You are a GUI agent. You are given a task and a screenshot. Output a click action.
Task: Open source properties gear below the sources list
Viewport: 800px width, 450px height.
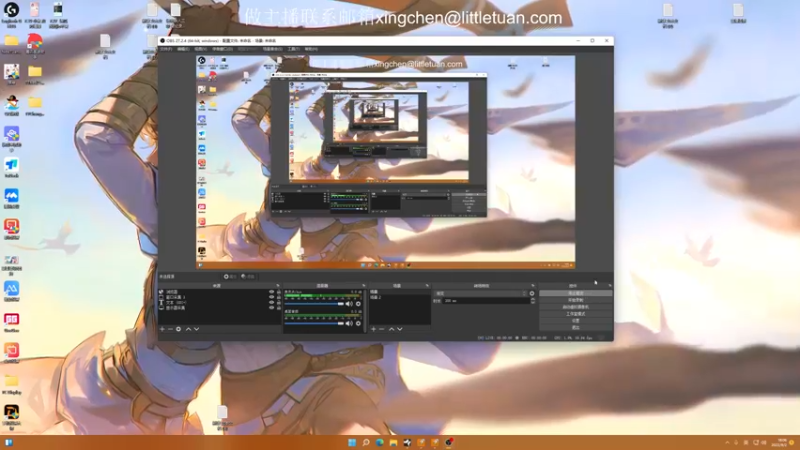pyautogui.click(x=179, y=329)
